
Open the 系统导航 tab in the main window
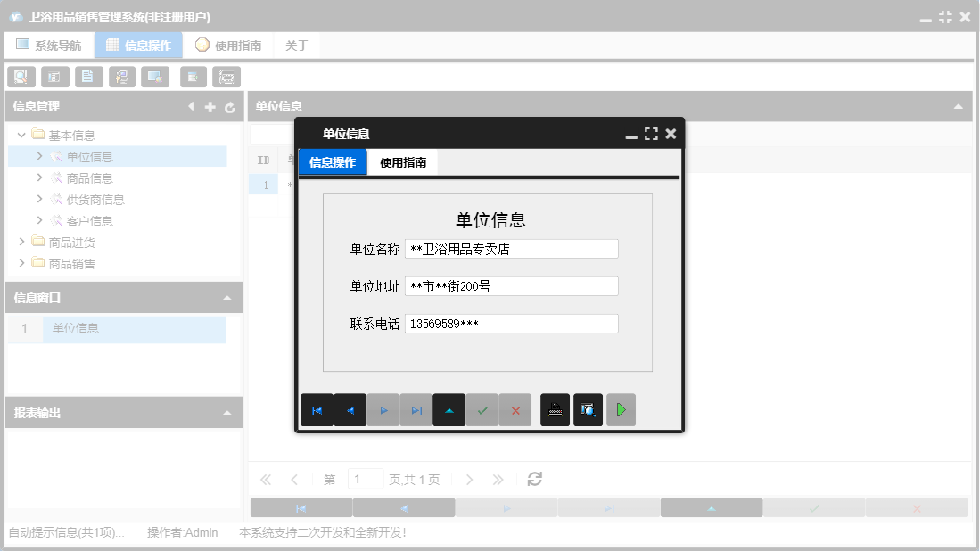tap(48, 44)
